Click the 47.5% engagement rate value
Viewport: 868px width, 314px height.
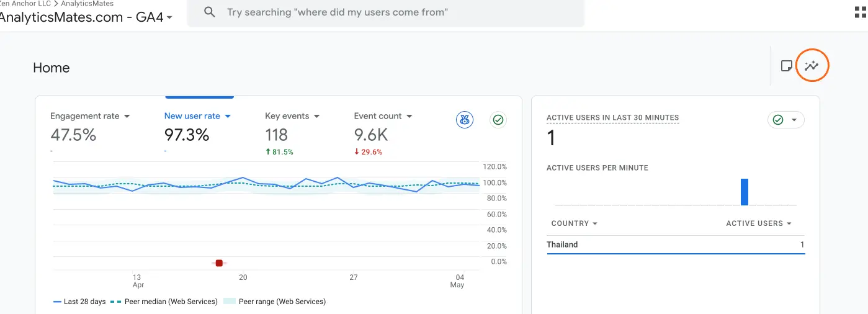pos(73,135)
